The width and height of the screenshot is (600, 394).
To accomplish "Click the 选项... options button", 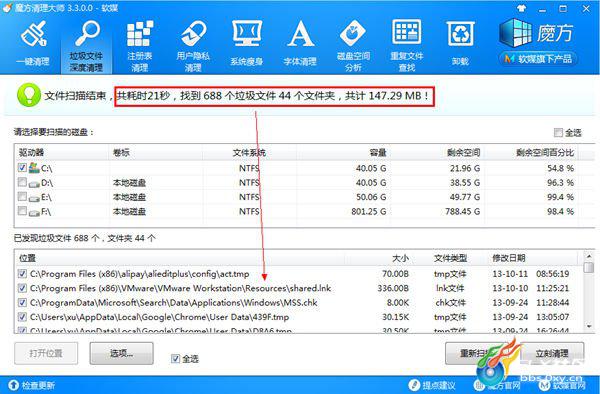I will pos(122,353).
